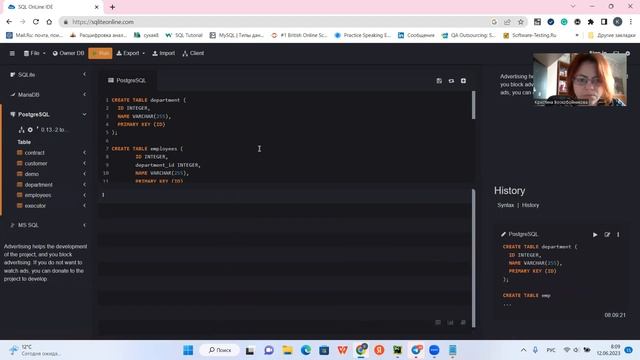Expand the department table columns chevron

coord(84,184)
